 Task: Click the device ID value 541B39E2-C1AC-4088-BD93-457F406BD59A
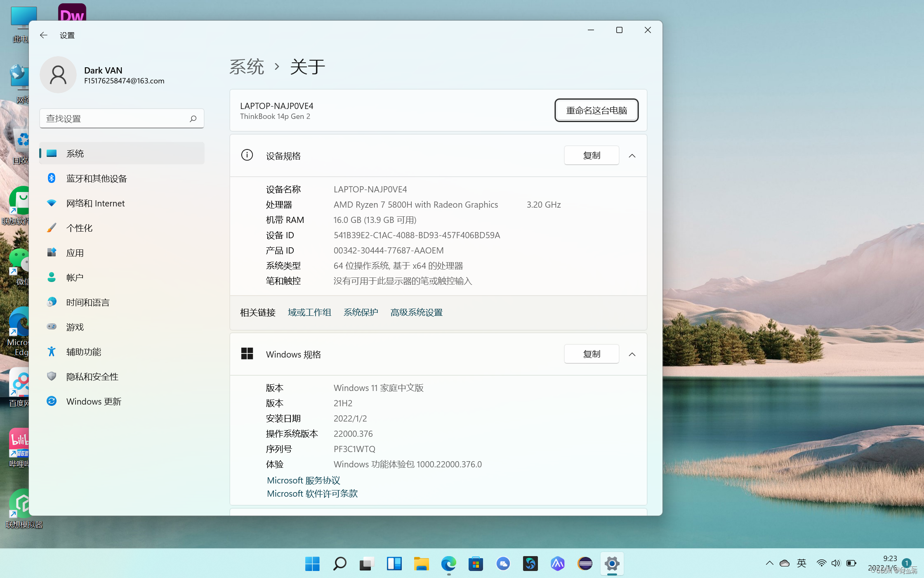[417, 235]
